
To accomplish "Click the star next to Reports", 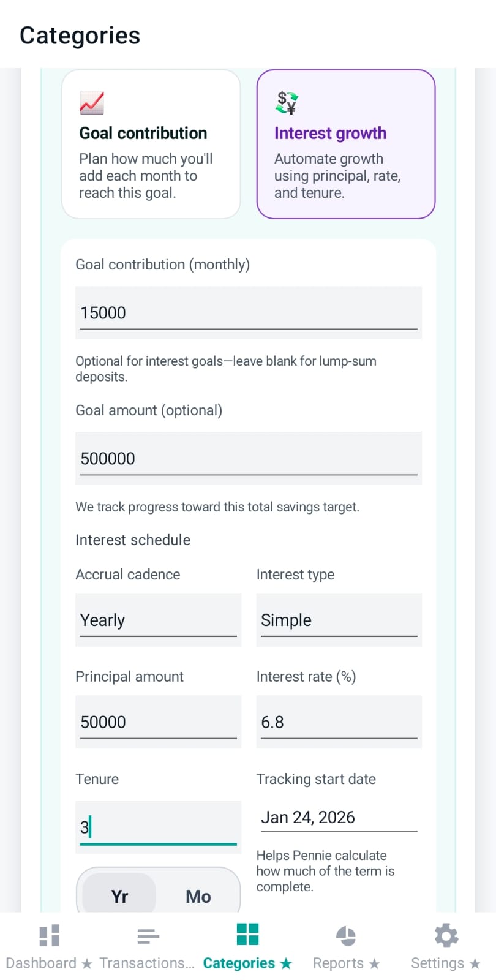I will coord(375,963).
